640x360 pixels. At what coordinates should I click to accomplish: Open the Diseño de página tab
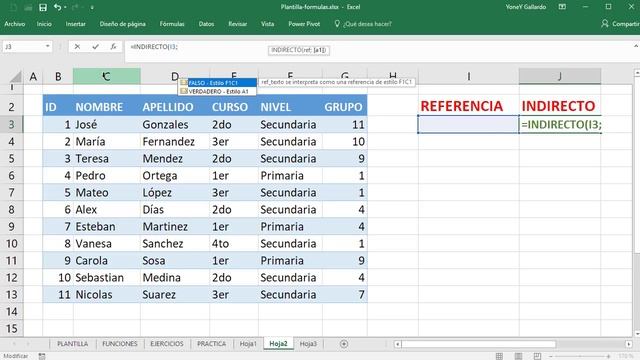click(122, 24)
